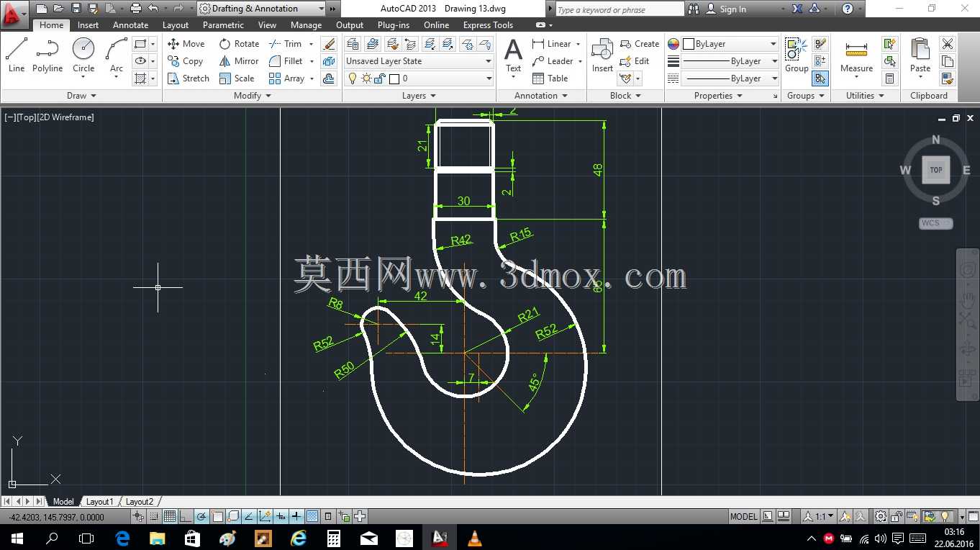Screen dimensions: 980x550
Task: Click the Erase tool icon
Action: 330,44
